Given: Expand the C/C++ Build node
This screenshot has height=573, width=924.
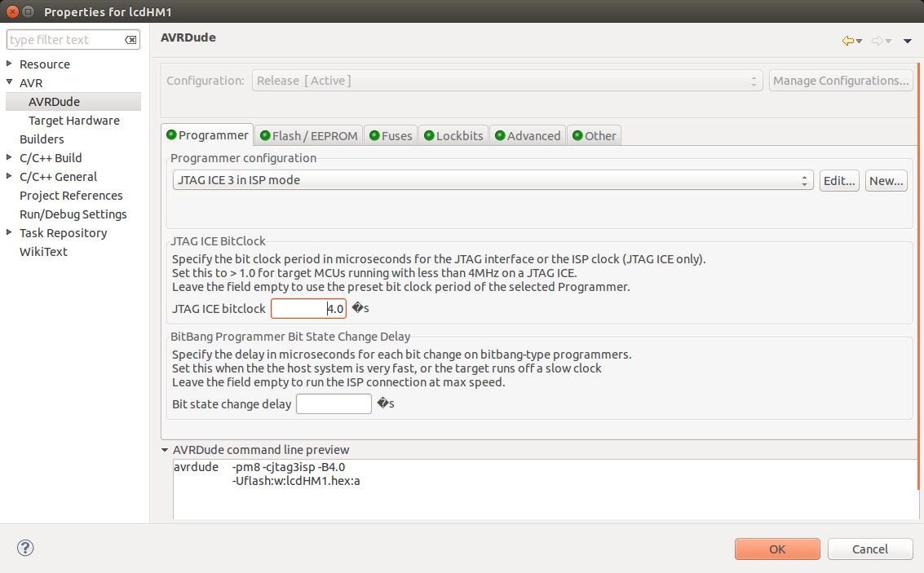Looking at the screenshot, I should (x=10, y=157).
